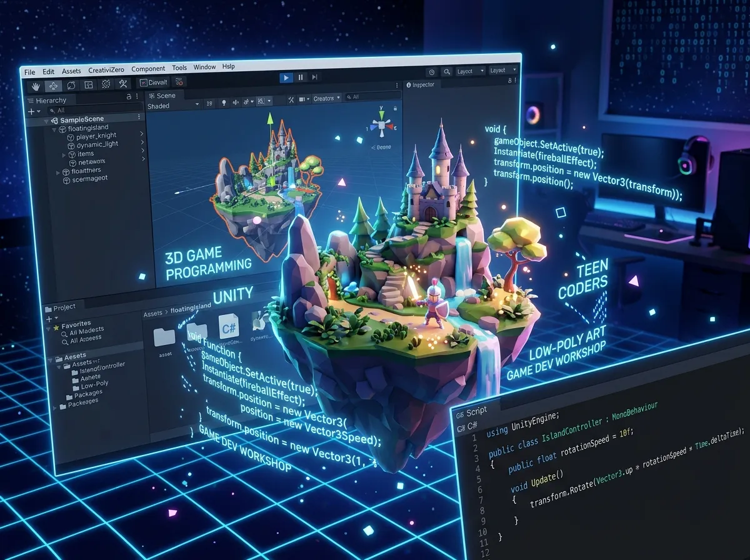The height and width of the screenshot is (560, 750).
Task: Select the Project tab
Action: pos(60,307)
